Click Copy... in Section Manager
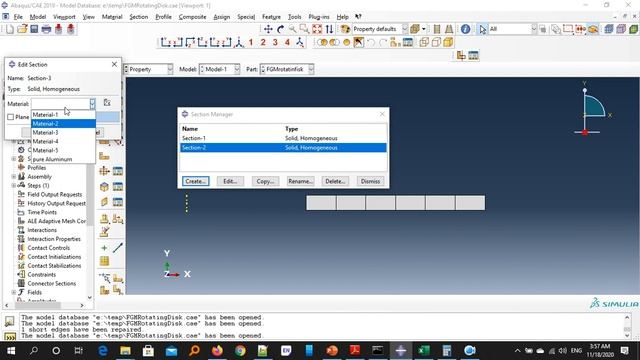 [265, 181]
